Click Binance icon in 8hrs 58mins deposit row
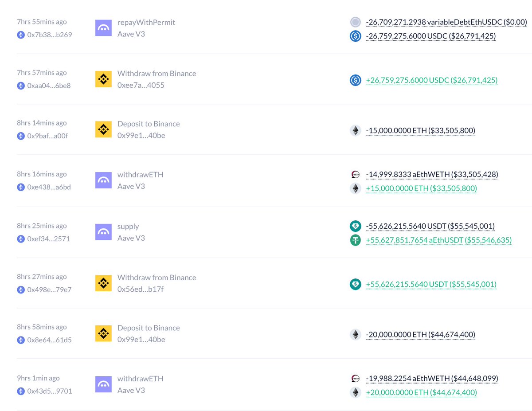Screen dimensions: 532x411 tap(103, 334)
